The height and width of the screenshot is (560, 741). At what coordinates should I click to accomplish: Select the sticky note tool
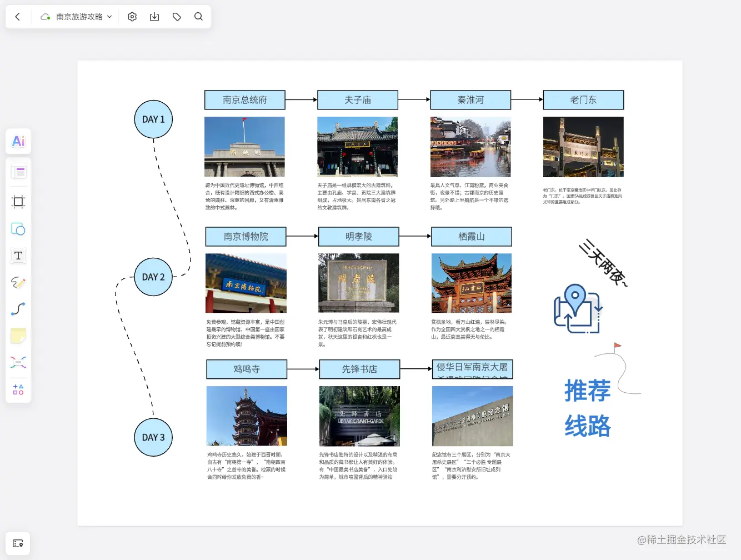pos(18,336)
